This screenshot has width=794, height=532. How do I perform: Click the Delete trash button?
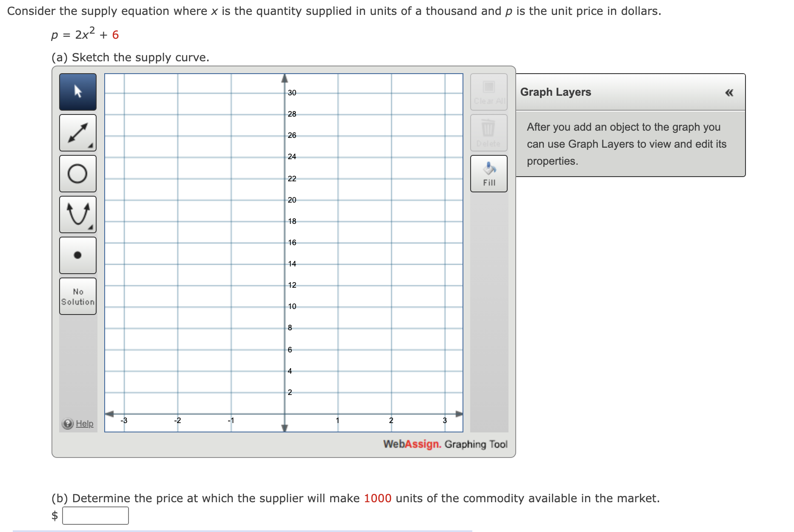[489, 133]
